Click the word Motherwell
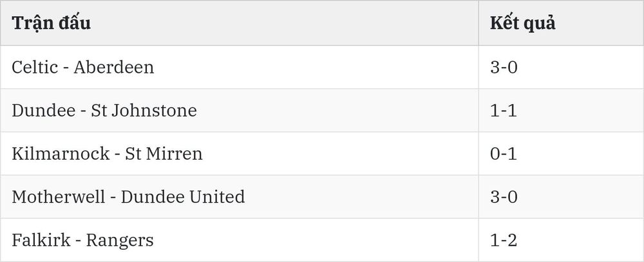 pos(59,197)
